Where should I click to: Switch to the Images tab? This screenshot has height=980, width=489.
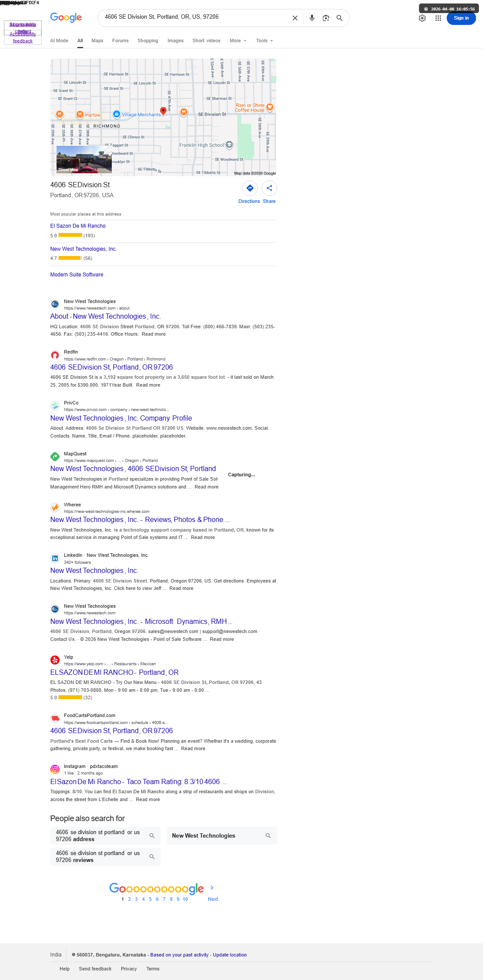(175, 40)
